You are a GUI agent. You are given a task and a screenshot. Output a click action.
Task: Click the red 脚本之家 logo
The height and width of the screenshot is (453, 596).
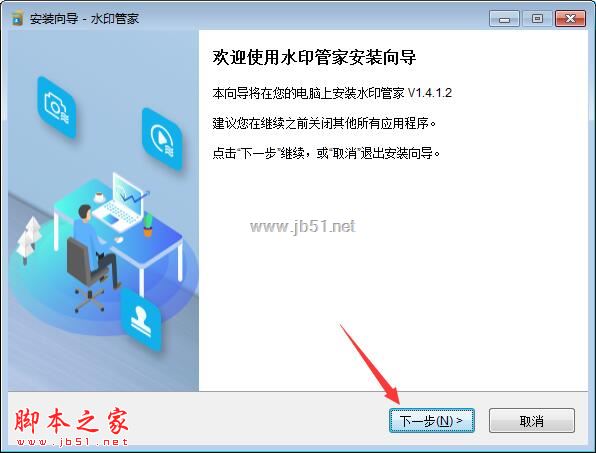click(72, 426)
